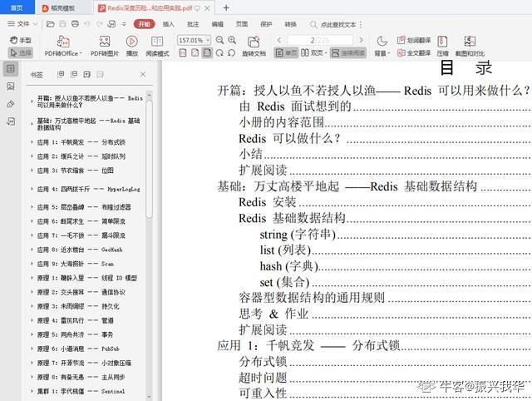532x401 pixels.
Task: Open the thumbnails panel sidebar icon
Action: 11,87
